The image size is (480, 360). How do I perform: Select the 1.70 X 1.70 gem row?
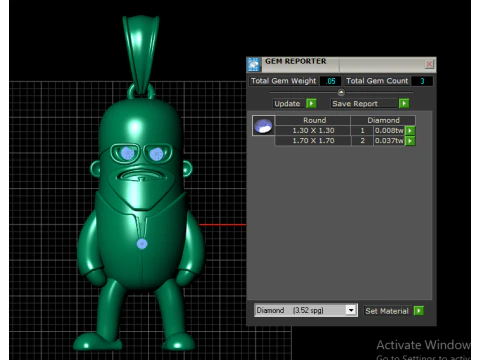point(345,141)
